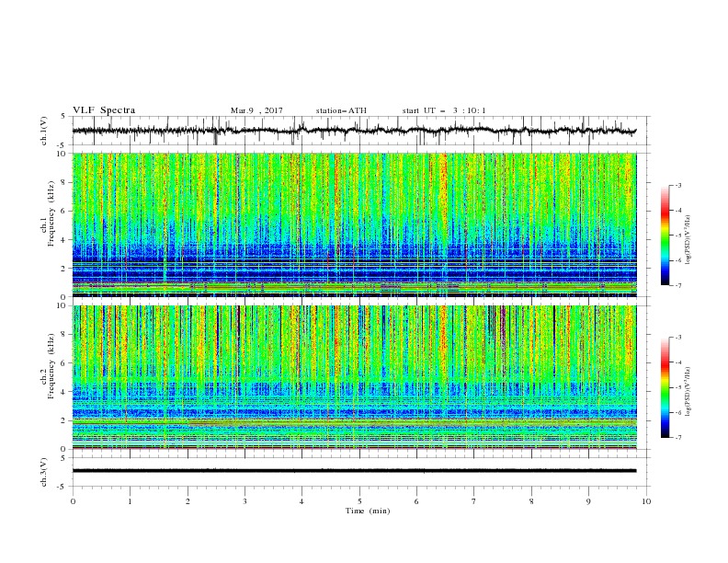Click the "ch.1(V)" axis label
The width and height of the screenshot is (728, 563).
click(x=44, y=131)
